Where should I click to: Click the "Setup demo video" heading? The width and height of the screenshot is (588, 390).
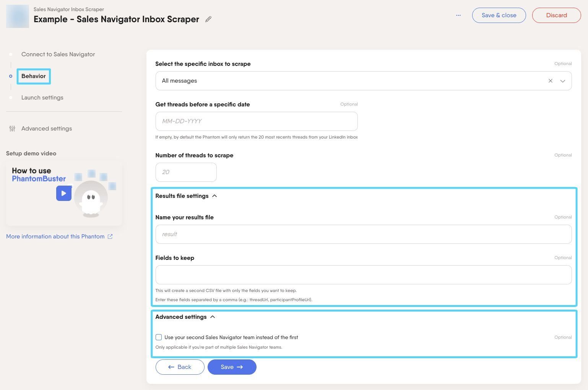click(x=31, y=153)
